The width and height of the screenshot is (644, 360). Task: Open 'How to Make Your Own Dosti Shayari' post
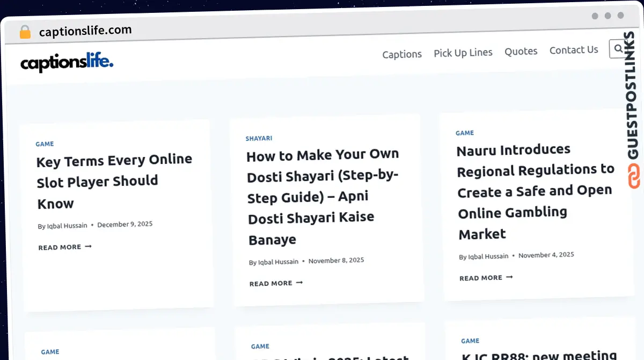coord(324,197)
